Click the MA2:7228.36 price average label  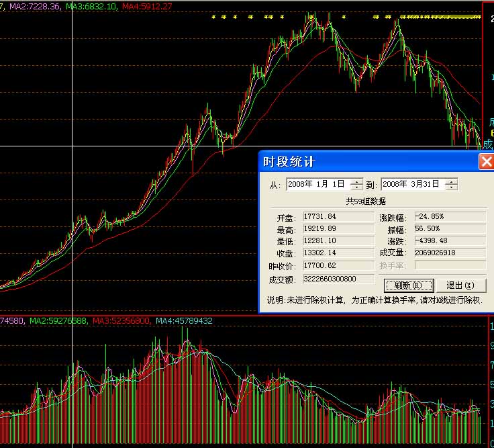pyautogui.click(x=35, y=6)
